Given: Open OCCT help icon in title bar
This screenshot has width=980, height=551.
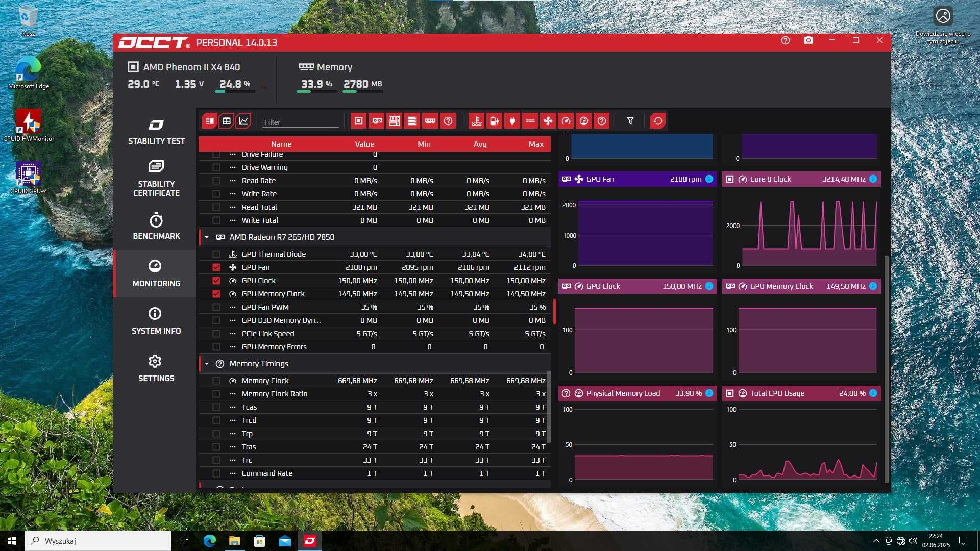Looking at the screenshot, I should (x=786, y=40).
